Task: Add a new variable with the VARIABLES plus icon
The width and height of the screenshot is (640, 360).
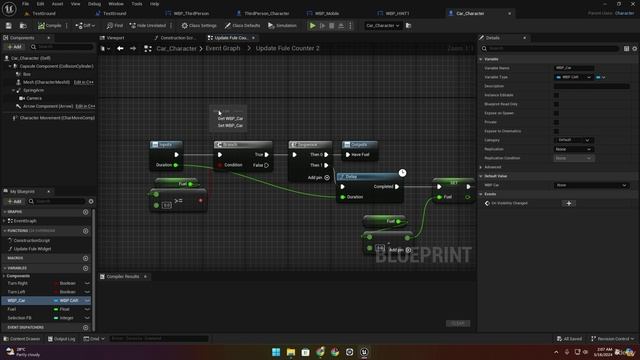Action: 85,269
